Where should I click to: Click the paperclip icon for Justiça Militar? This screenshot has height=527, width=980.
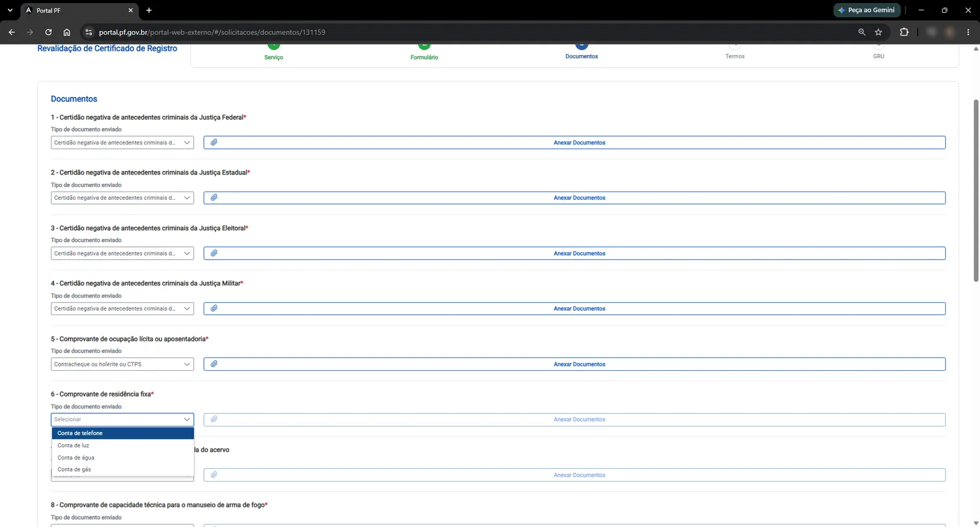[x=214, y=308]
